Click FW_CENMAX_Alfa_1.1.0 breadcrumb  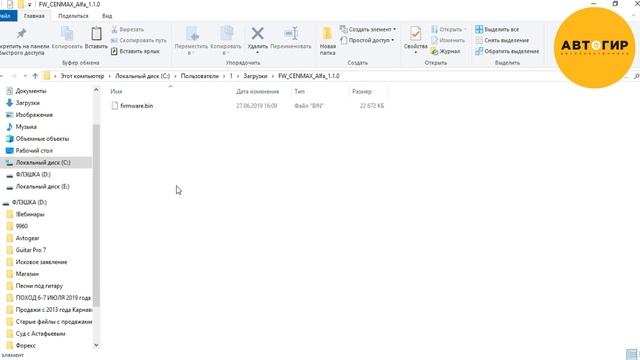click(309, 76)
